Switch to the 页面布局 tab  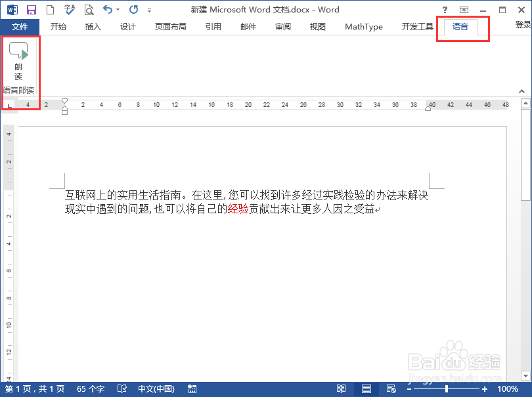click(170, 27)
